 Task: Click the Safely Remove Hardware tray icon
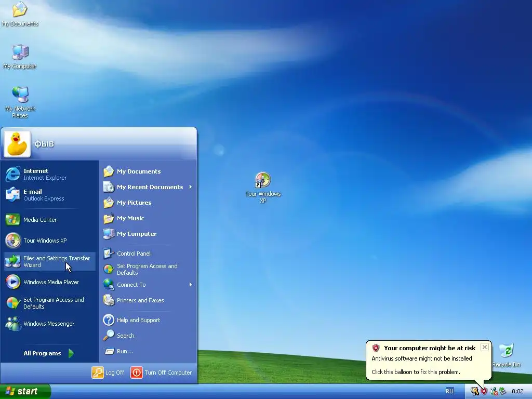tap(502, 391)
